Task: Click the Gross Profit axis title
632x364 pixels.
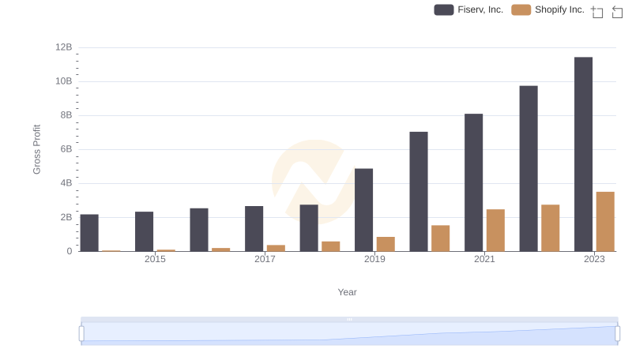Action: [x=36, y=149]
